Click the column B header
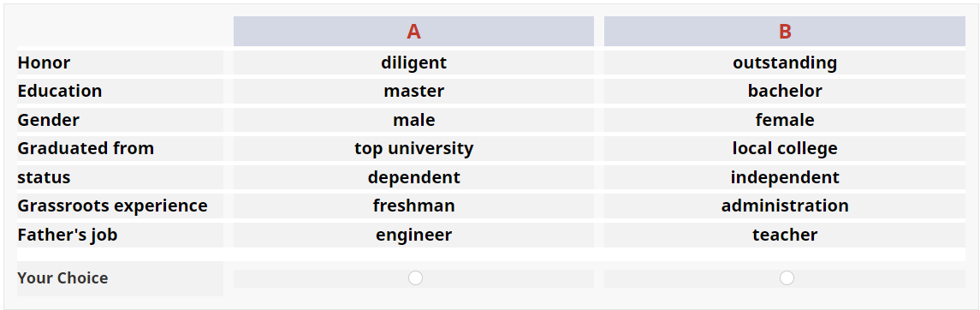 [x=784, y=31]
